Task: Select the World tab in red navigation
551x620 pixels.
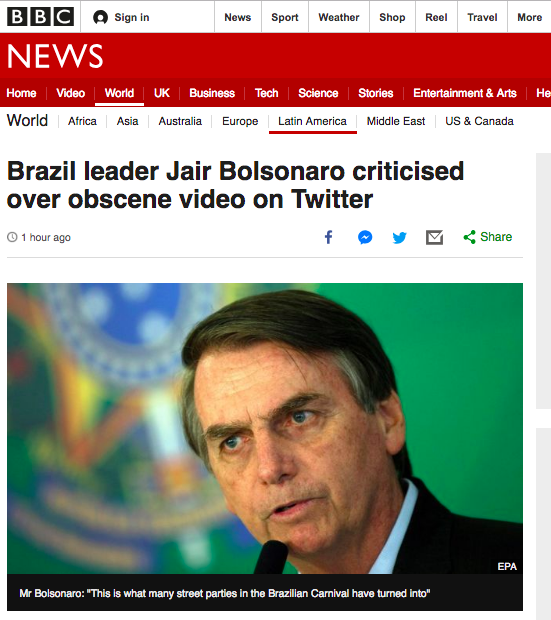Action: click(x=119, y=93)
